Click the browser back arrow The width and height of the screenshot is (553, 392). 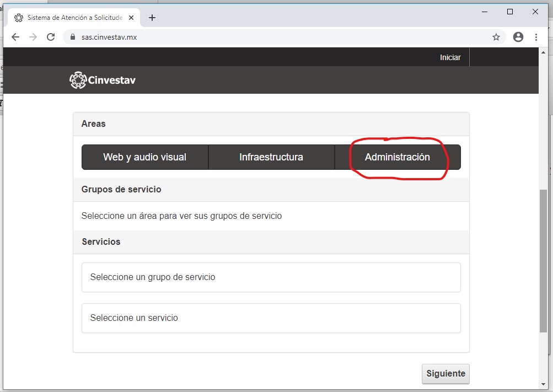click(x=15, y=37)
